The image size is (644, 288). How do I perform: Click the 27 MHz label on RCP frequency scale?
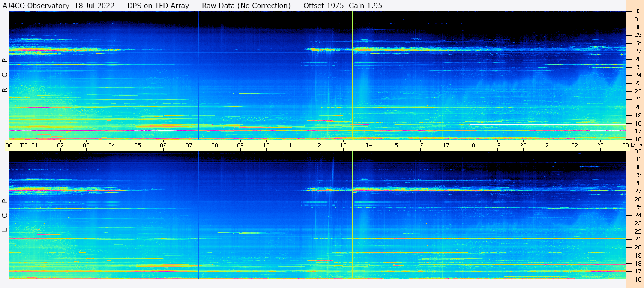638,51
